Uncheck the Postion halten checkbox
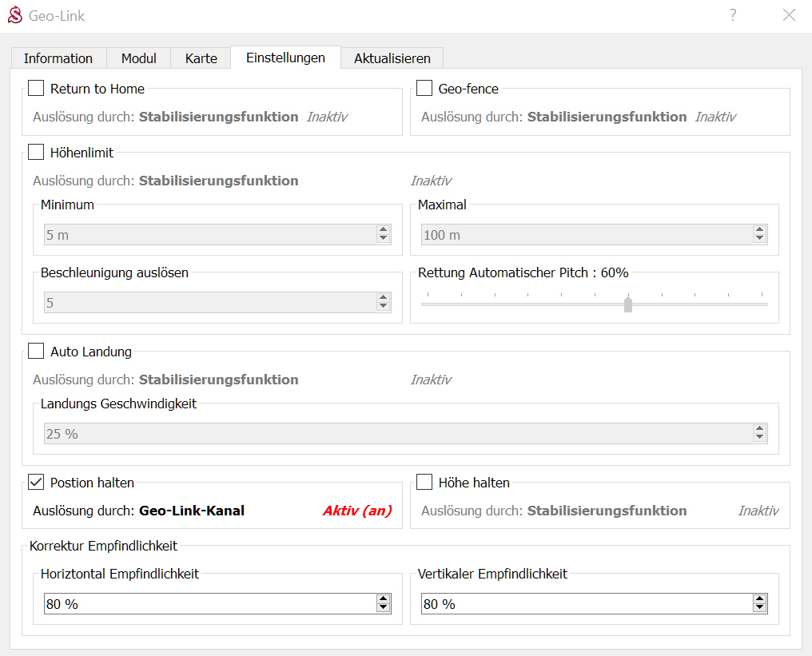812x656 pixels. [x=37, y=482]
